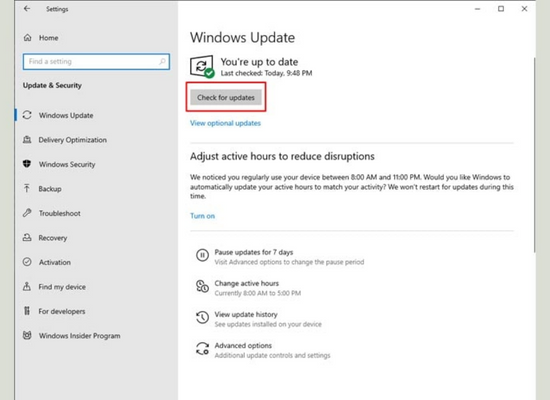Click the Windows Update page title
The height and width of the screenshot is (400, 550).
click(x=242, y=38)
